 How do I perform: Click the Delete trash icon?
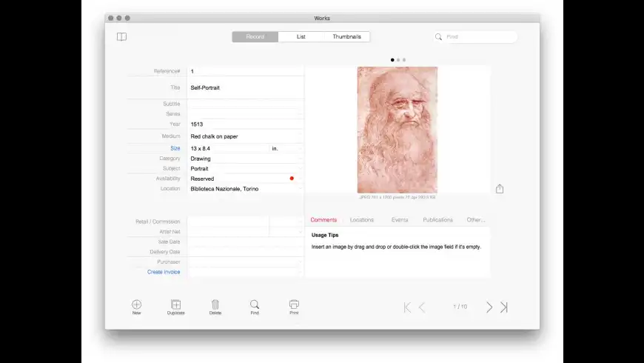[x=215, y=304]
